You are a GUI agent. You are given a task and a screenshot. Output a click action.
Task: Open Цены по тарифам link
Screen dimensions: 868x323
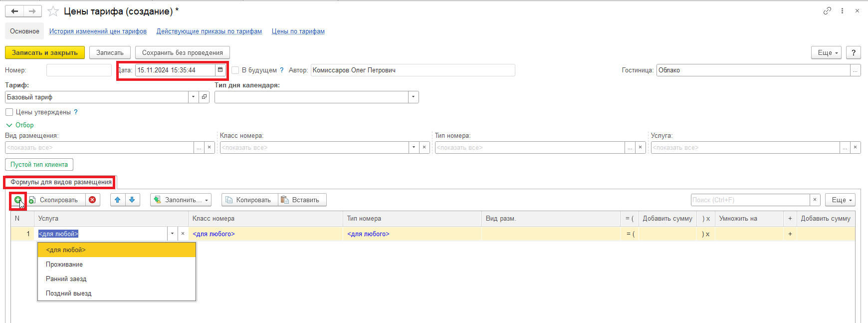pyautogui.click(x=298, y=31)
